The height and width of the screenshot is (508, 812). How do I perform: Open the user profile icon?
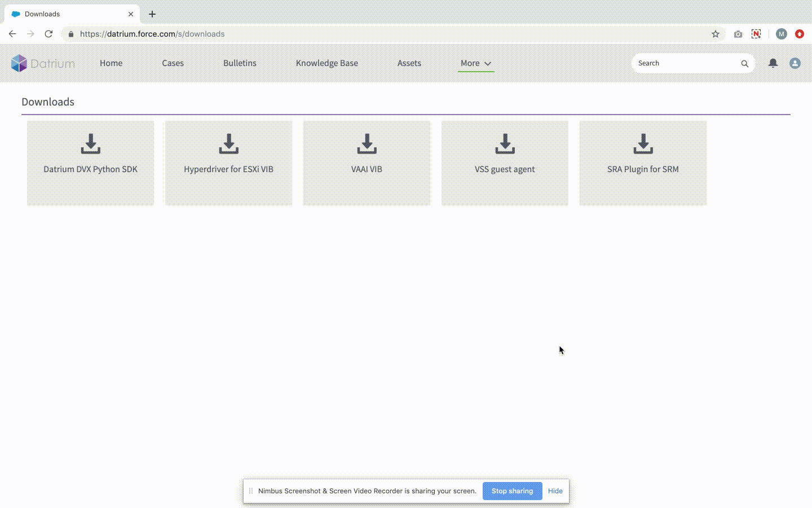pos(795,63)
